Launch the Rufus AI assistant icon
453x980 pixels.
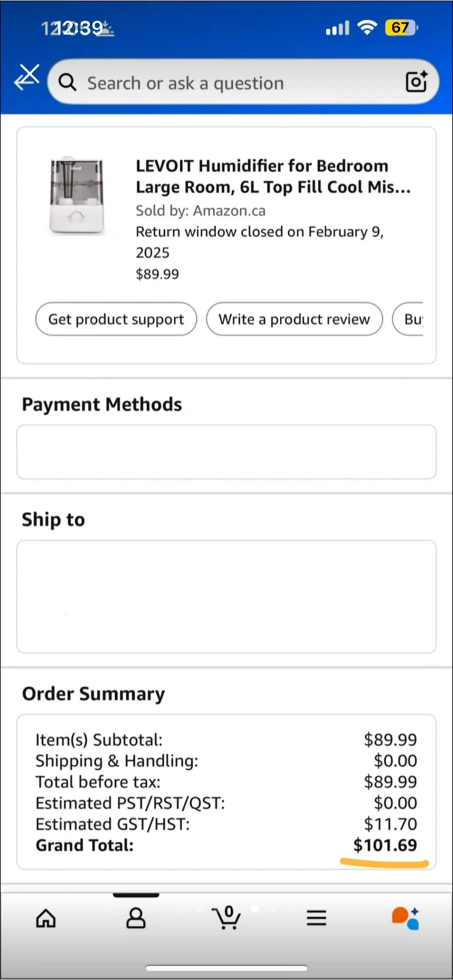tap(406, 917)
